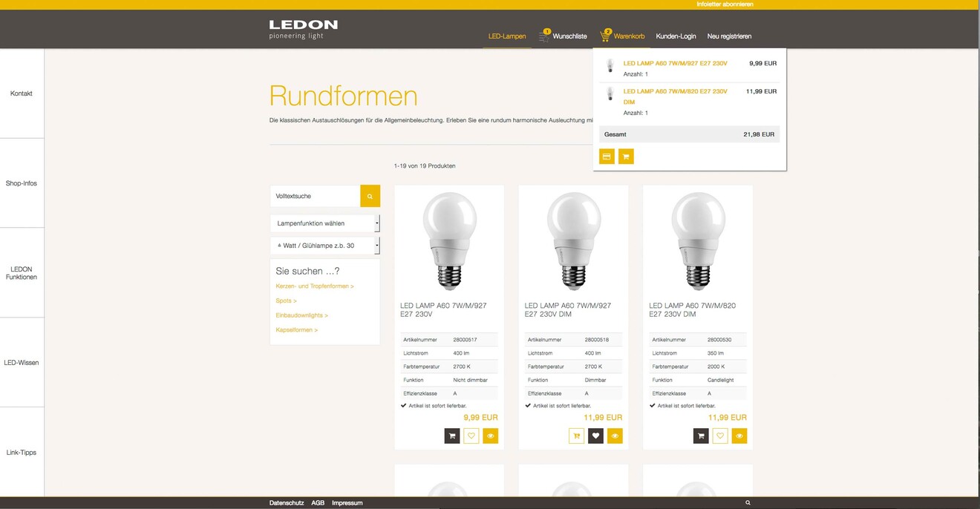Click the Impressum footer link
The width and height of the screenshot is (980, 509).
[x=347, y=503]
